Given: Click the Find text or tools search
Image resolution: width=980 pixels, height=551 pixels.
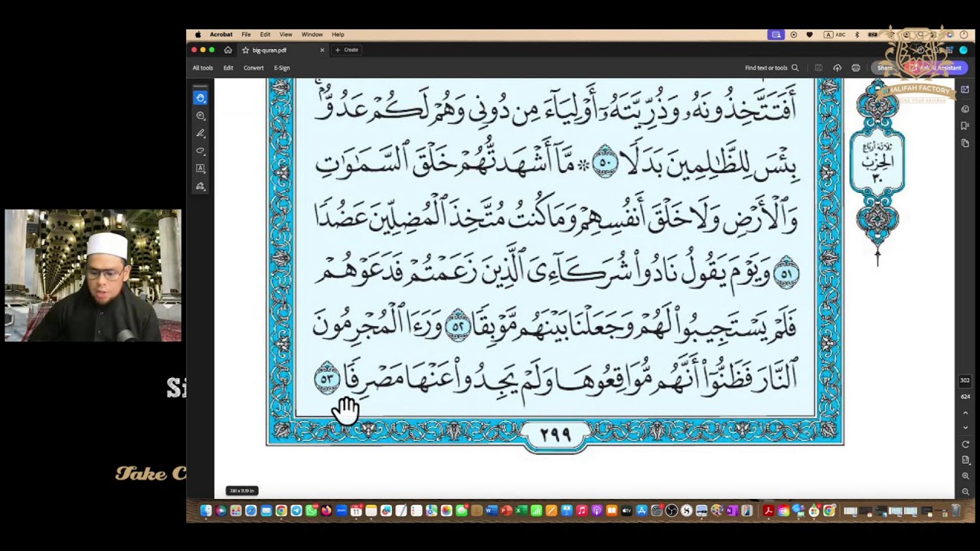Looking at the screenshot, I should click(x=772, y=68).
